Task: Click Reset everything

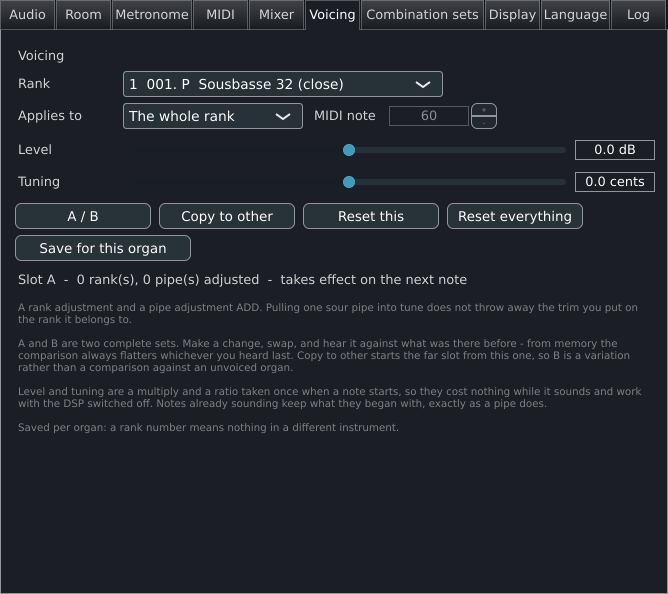Action: (515, 216)
